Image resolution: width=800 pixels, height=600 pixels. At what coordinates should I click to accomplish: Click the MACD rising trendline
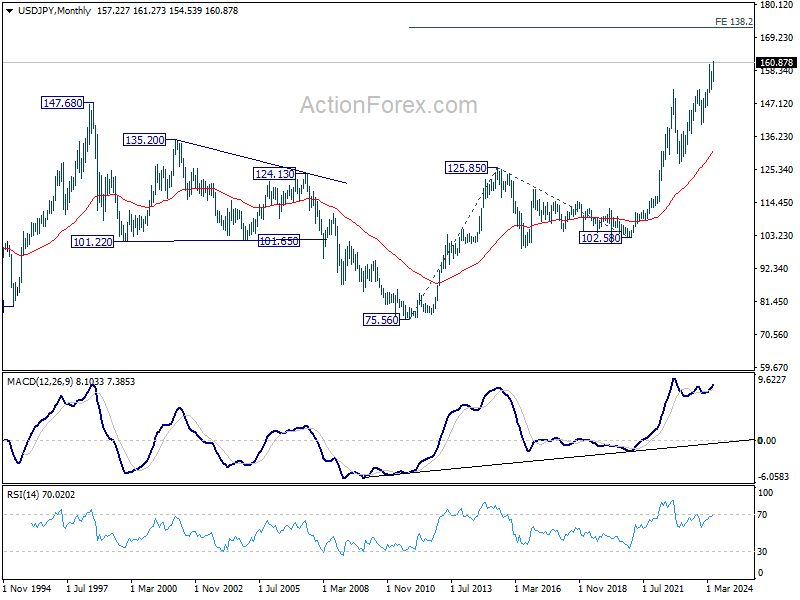(559, 458)
